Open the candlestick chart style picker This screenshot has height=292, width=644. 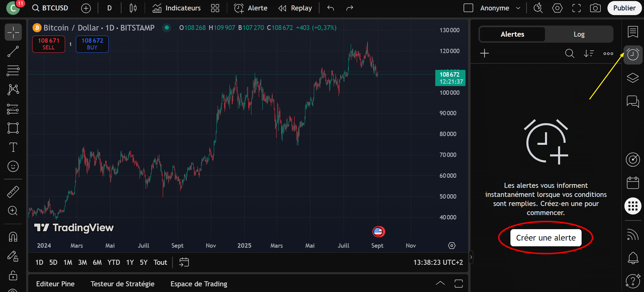point(133,8)
